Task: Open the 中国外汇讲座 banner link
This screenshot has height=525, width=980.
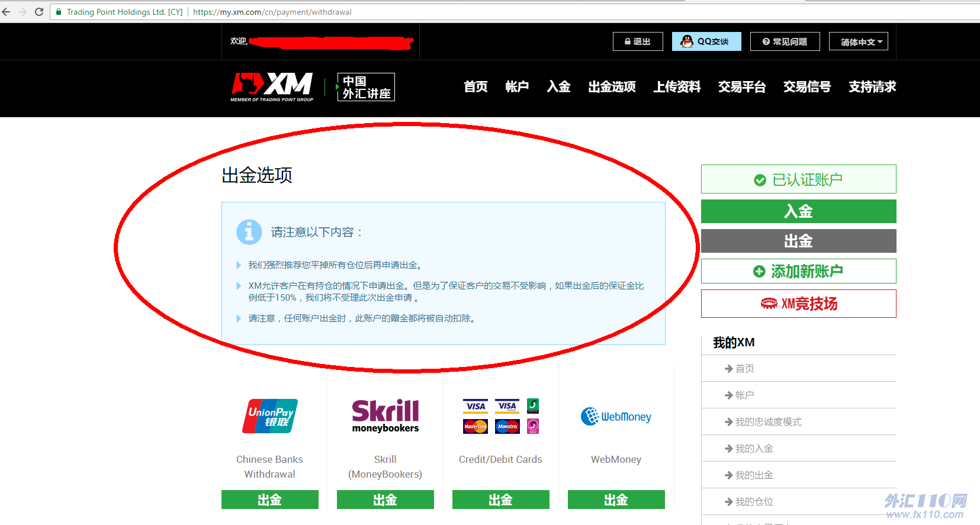Action: click(x=366, y=87)
